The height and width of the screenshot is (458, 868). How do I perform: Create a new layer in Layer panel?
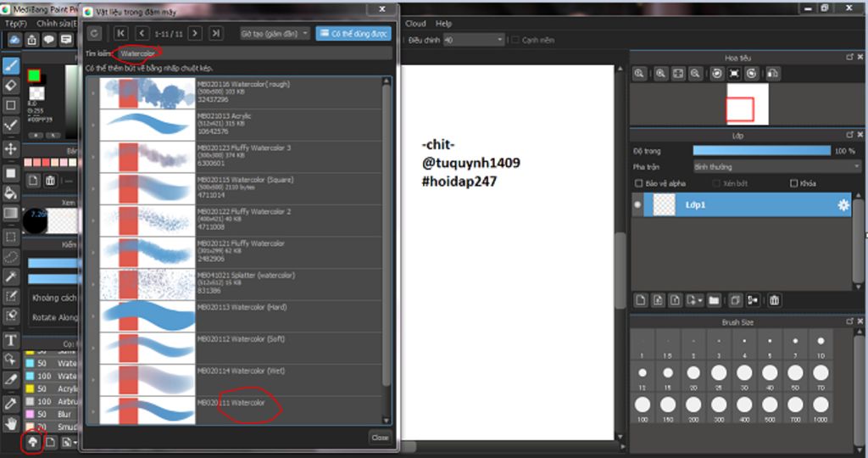641,300
